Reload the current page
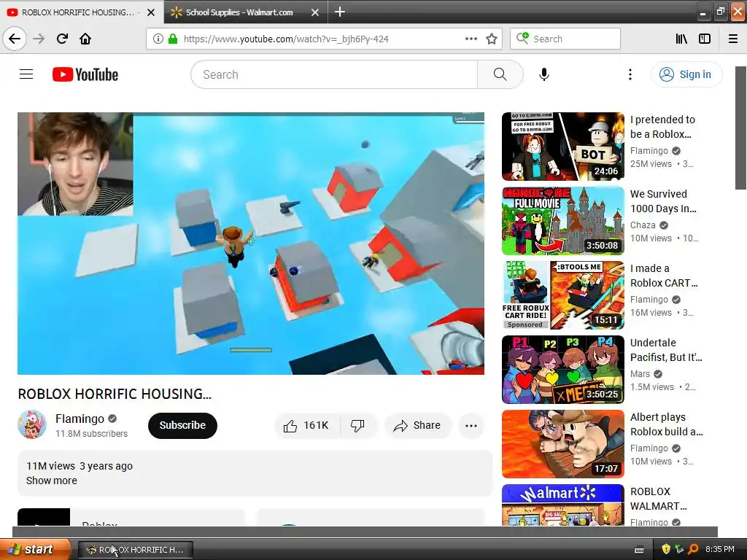 point(62,39)
